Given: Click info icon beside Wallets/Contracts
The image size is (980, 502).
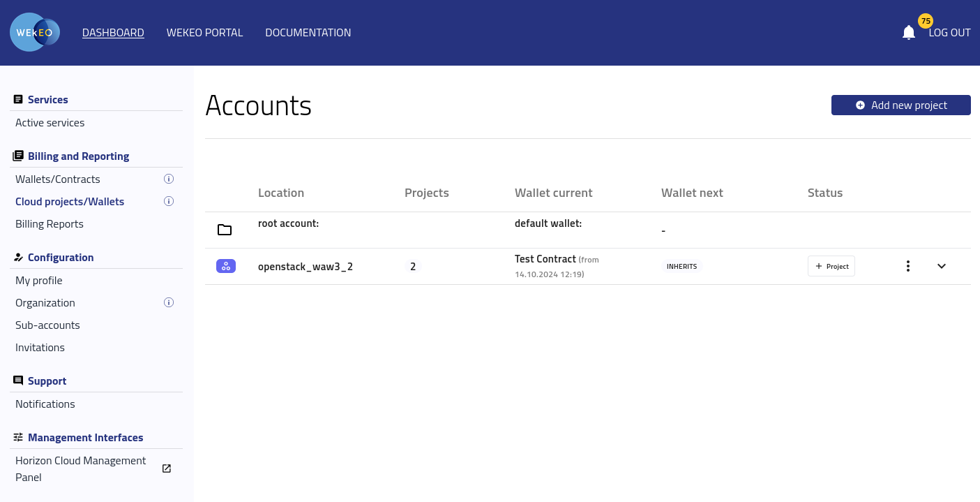Looking at the screenshot, I should pos(168,179).
